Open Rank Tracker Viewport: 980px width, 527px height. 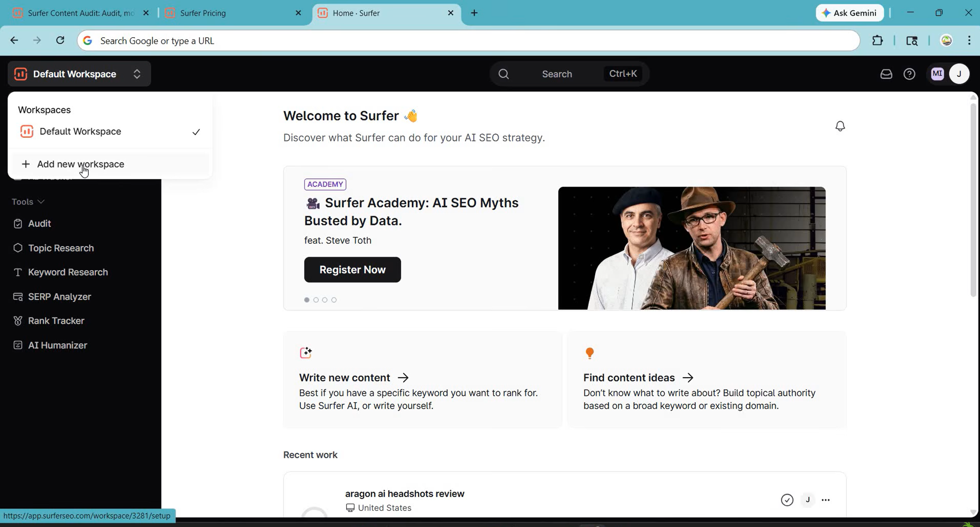56,320
